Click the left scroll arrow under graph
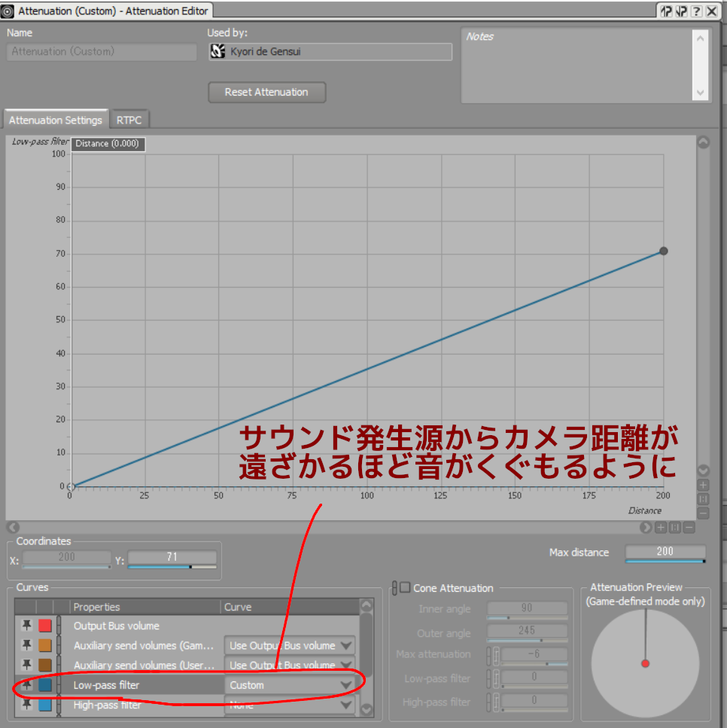Screen dimensions: 727x728 tap(14, 528)
